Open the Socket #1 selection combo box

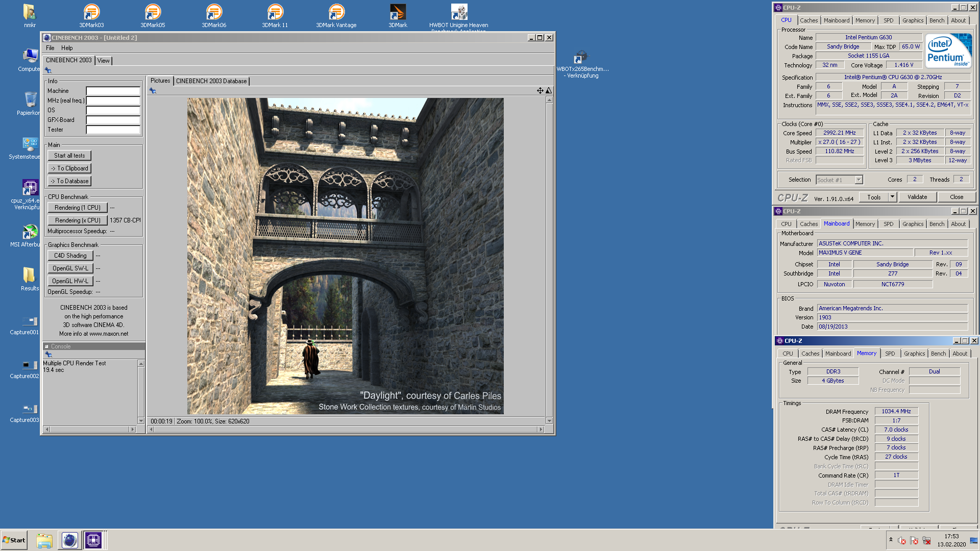click(x=839, y=180)
